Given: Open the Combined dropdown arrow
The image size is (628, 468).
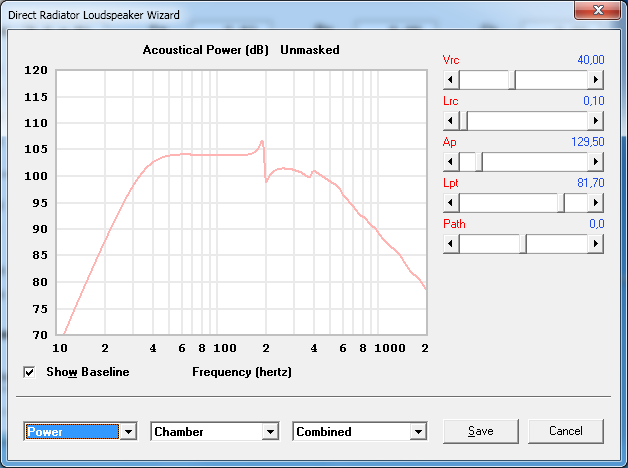Looking at the screenshot, I should pyautogui.click(x=419, y=432).
